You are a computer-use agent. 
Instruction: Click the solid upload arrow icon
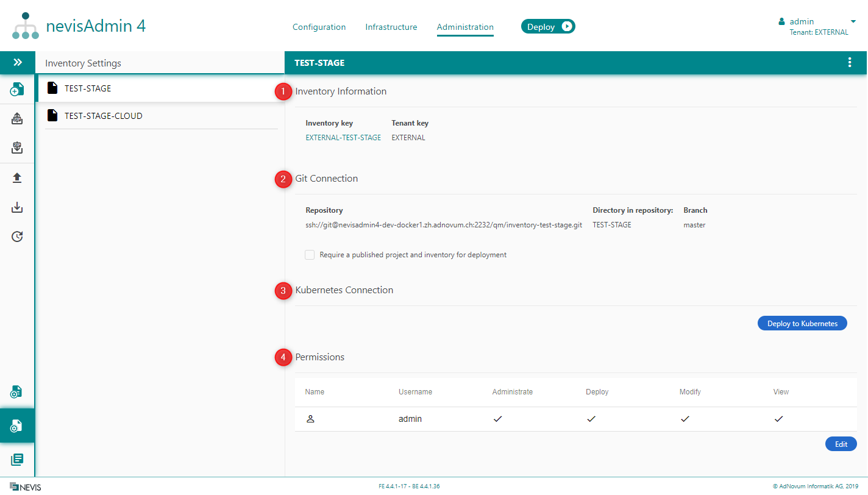click(17, 177)
